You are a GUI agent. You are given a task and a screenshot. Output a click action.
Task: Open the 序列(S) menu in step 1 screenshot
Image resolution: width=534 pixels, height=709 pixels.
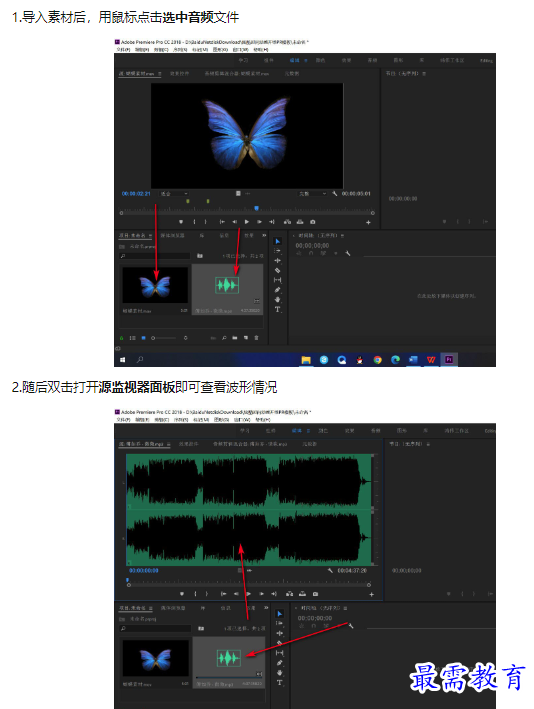click(180, 49)
